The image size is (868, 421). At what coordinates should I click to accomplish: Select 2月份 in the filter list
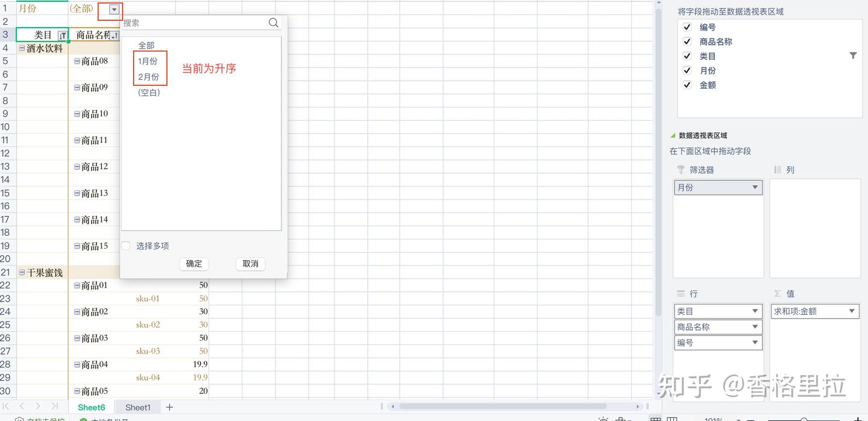149,77
